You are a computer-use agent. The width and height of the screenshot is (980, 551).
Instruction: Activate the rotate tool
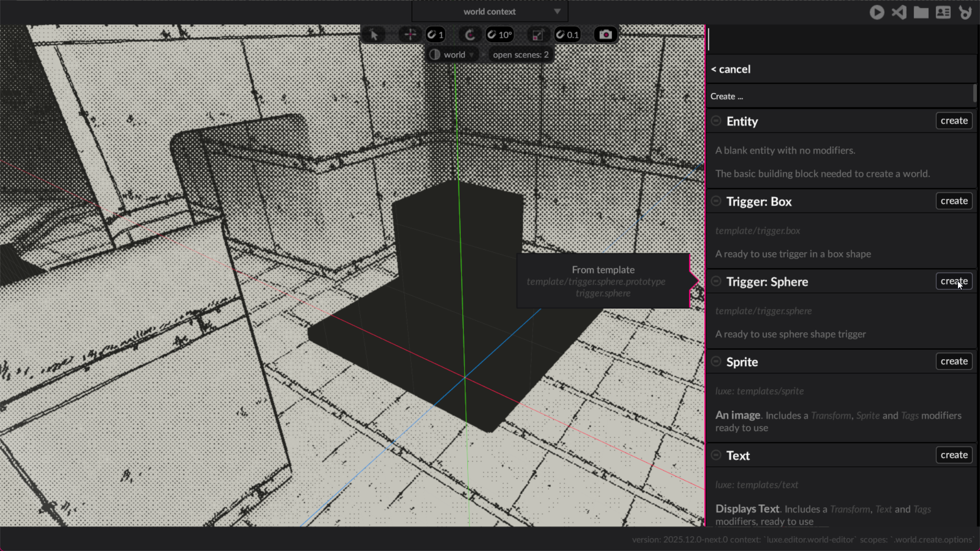point(470,35)
